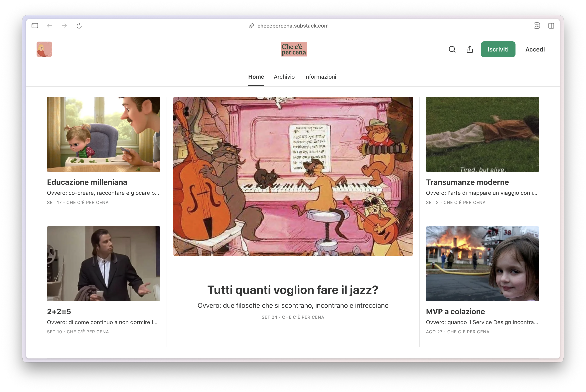Select the Home tab

[x=256, y=77]
